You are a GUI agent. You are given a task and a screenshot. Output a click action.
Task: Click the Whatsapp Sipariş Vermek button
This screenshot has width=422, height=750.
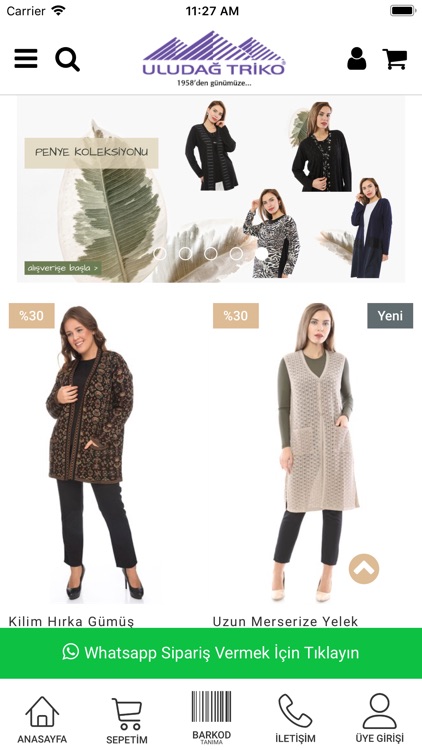coord(211,653)
